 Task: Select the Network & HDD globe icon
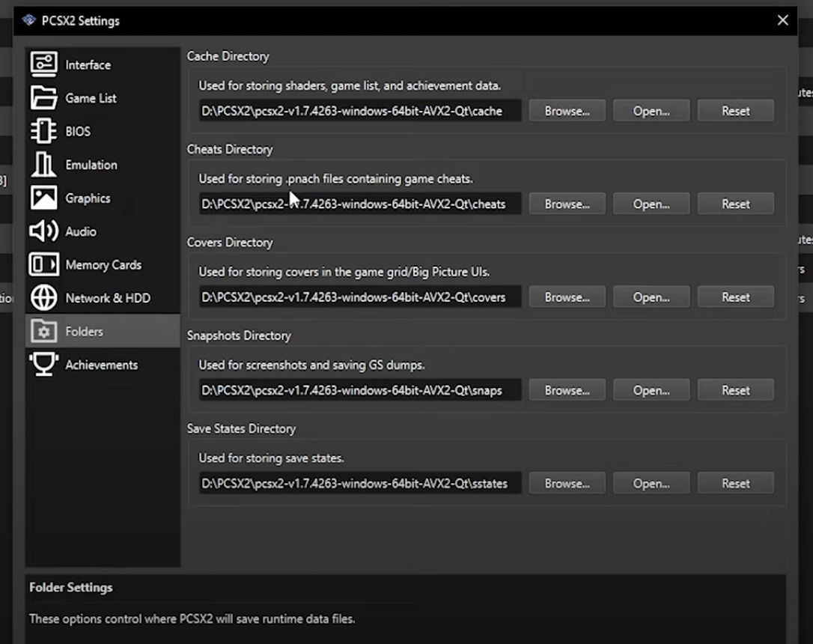pyautogui.click(x=43, y=298)
